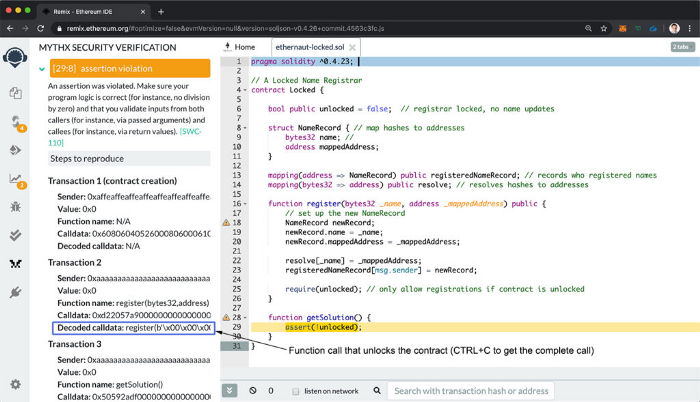Click the MYTHX SECURITY VERIFICATION panel title

pos(108,48)
